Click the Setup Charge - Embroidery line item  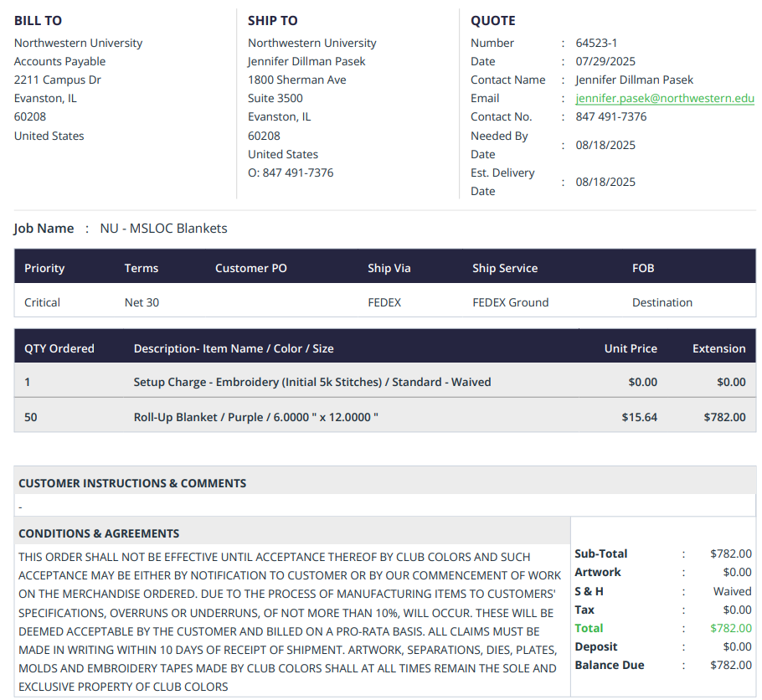pyautogui.click(x=311, y=382)
